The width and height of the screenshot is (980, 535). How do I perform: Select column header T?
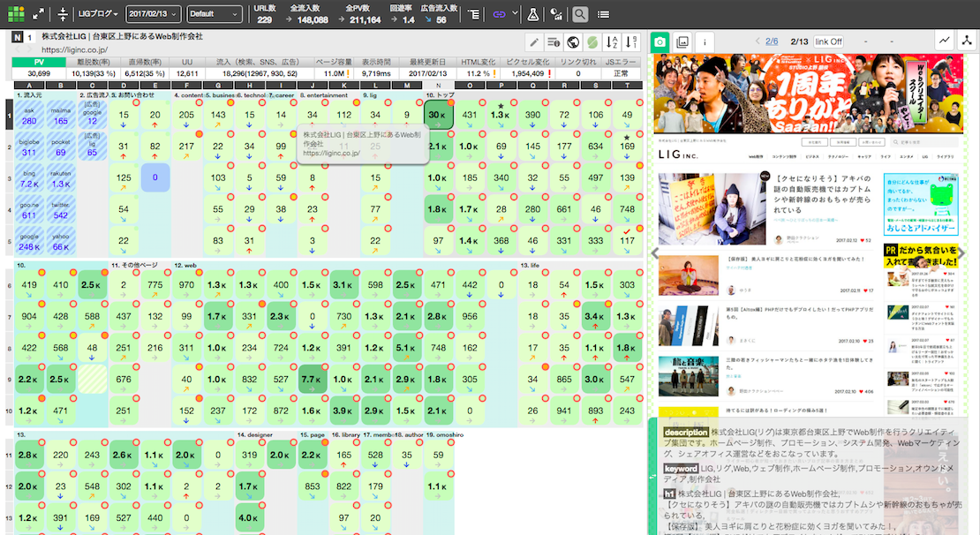tap(627, 85)
